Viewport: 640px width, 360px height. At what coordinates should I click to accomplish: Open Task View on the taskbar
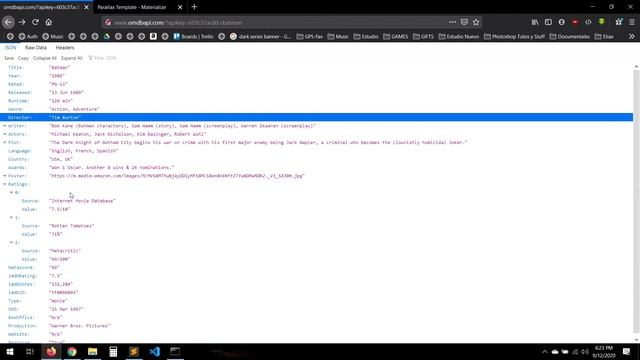30,351
